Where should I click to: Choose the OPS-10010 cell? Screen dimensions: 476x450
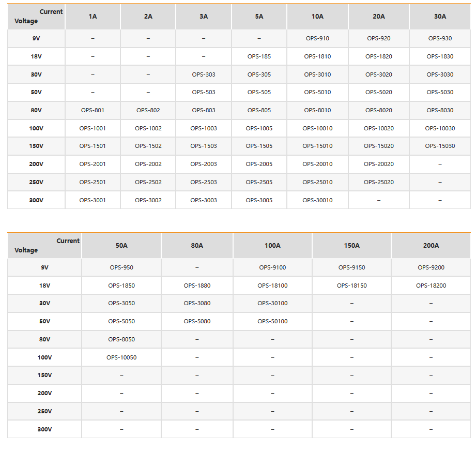coord(317,128)
